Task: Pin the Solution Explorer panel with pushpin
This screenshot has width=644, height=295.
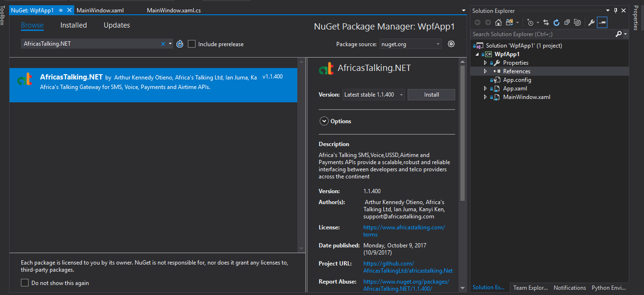Action: pos(616,10)
